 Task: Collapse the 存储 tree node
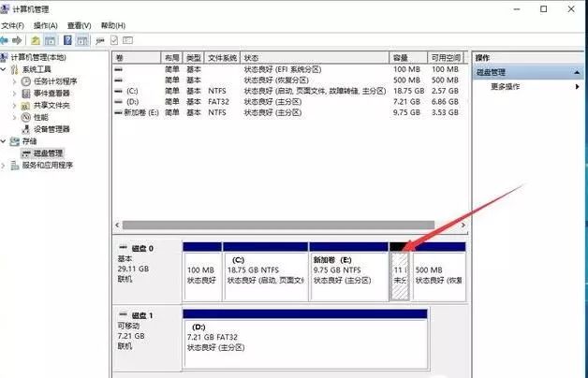tap(4, 141)
